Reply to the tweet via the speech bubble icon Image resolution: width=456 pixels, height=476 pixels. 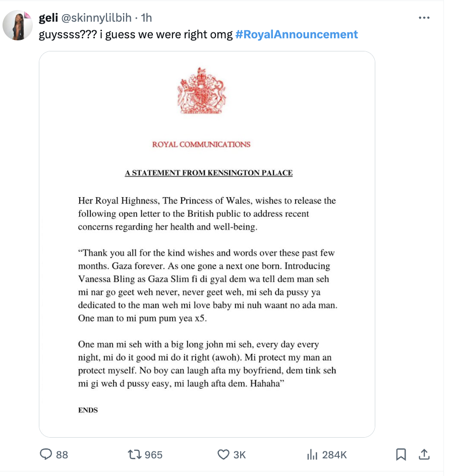point(46,455)
